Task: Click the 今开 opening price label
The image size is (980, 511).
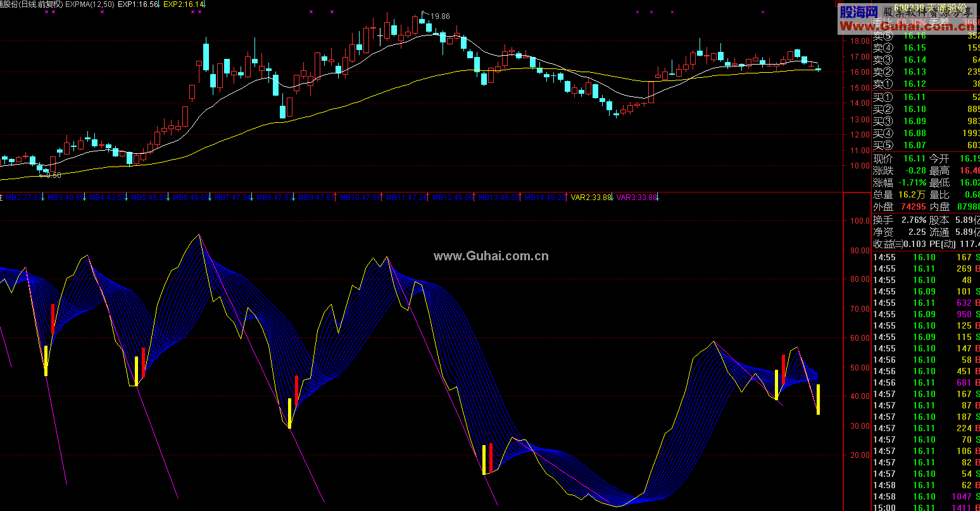Action: pyautogui.click(x=939, y=158)
